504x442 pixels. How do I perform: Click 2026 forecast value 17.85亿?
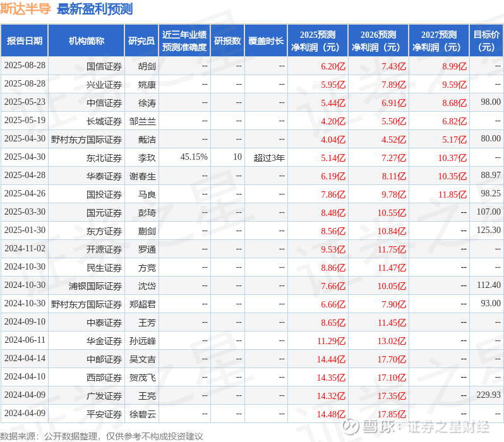392,415
